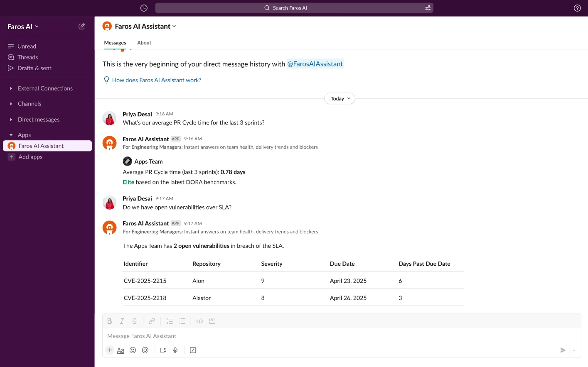This screenshot has height=367, width=588.
Task: Toggle bold formatting in the composer
Action: pyautogui.click(x=109, y=321)
